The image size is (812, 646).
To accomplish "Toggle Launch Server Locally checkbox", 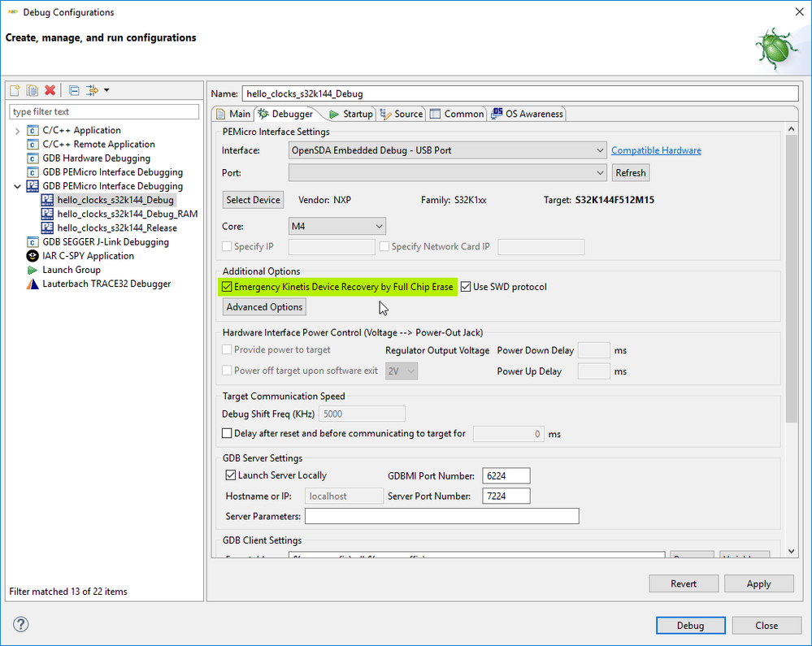I will 231,475.
